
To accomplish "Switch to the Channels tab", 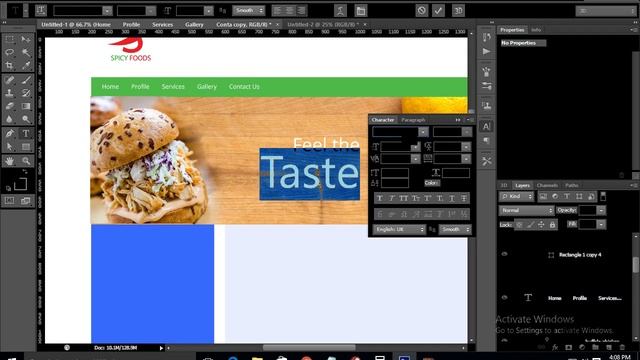I will coord(547,185).
